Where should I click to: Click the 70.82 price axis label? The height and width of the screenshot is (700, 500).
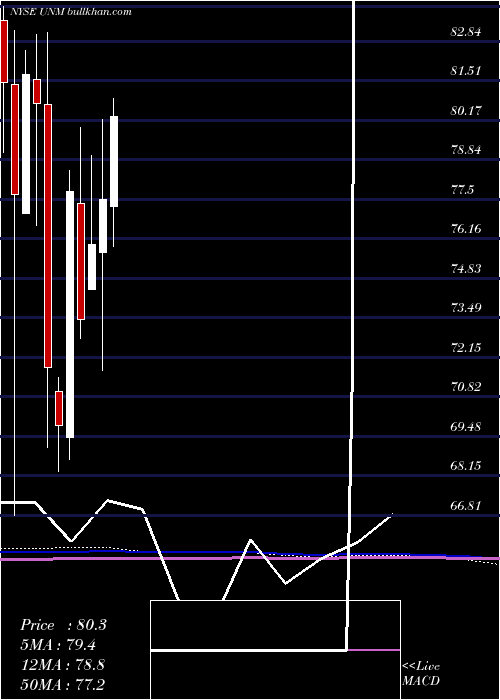coord(466,387)
